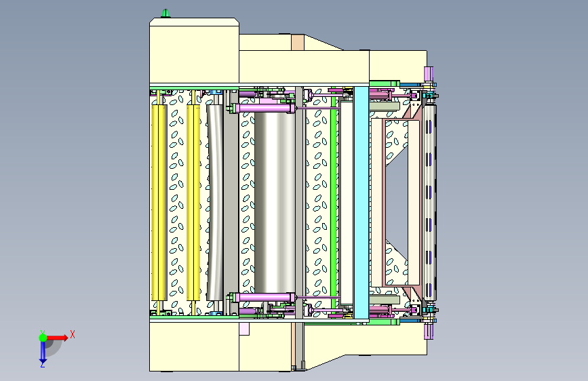Select the small pink panel on bottom cover
Screen dimensions: 588x381
(244, 329)
